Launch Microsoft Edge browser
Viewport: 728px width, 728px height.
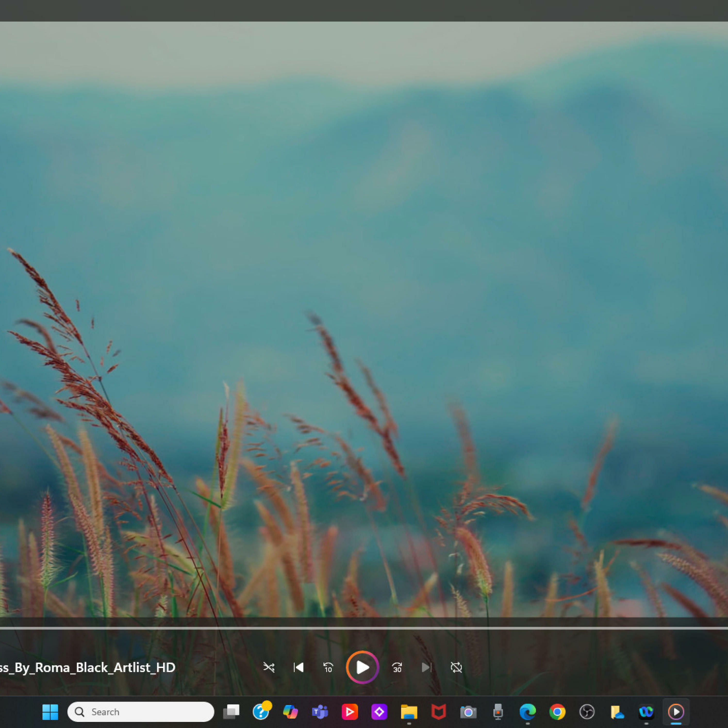tap(528, 712)
